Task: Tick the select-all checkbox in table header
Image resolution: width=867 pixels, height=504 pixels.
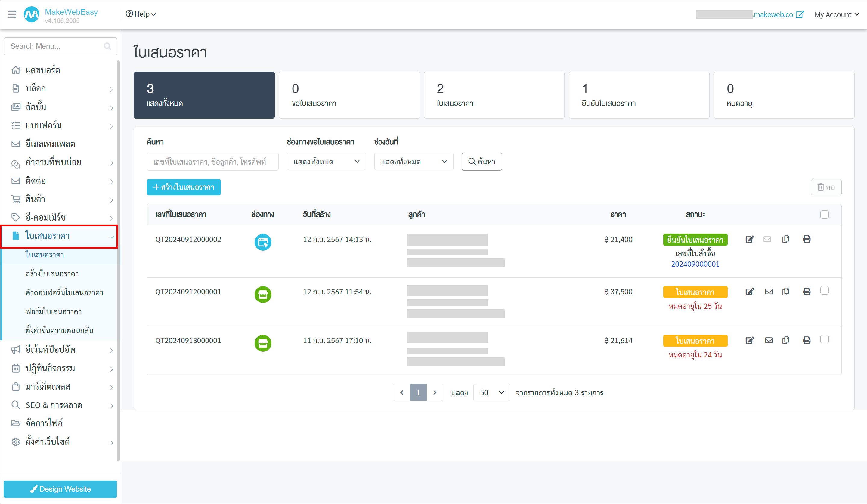Action: coord(824,215)
